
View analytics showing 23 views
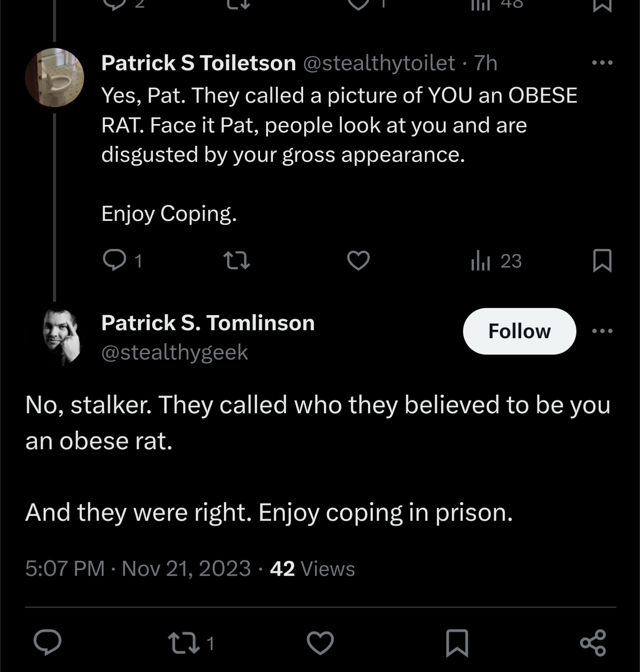(496, 261)
